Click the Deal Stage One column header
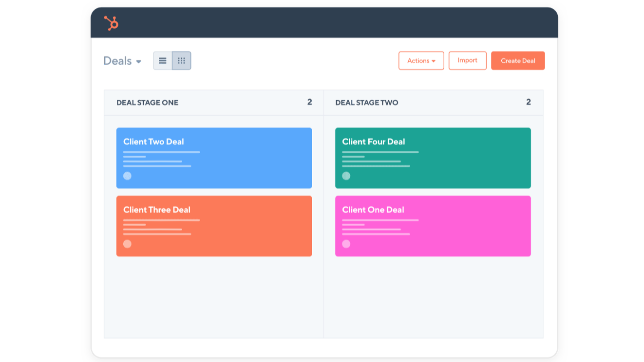This screenshot has height=362, width=644. click(x=147, y=102)
